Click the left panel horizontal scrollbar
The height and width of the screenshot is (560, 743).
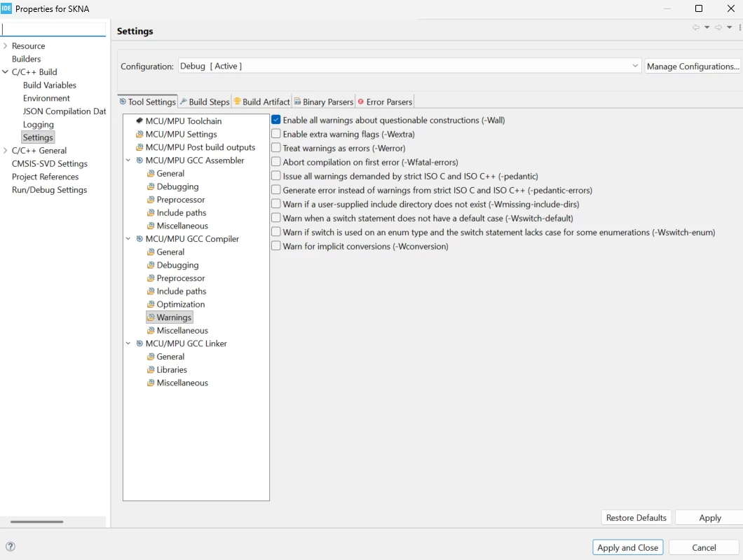point(37,521)
